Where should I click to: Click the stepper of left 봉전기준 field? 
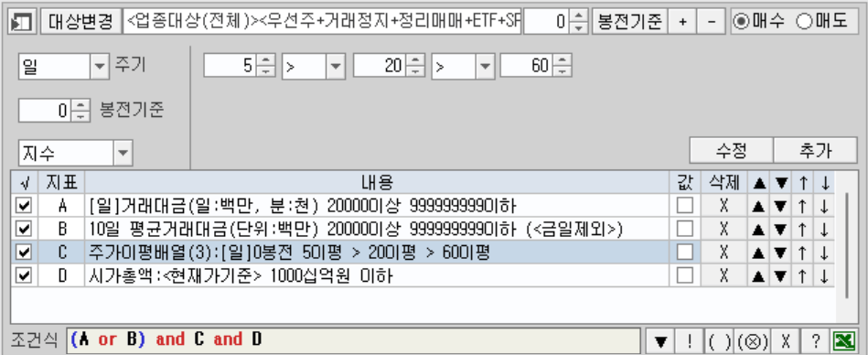tap(80, 110)
